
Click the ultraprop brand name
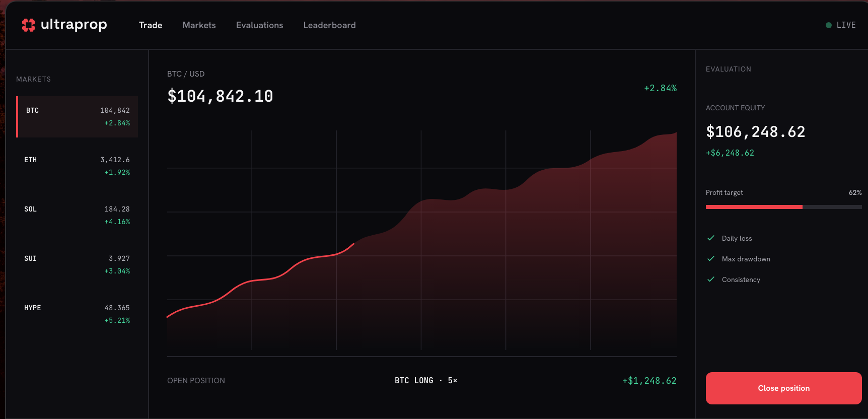click(x=74, y=25)
